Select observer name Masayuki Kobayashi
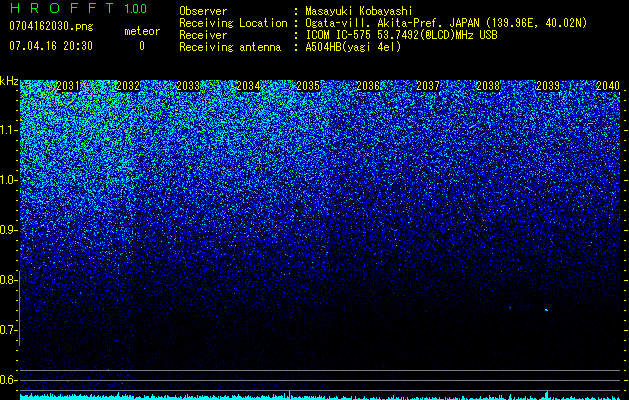Viewport: 629px width, 400px height. click(359, 11)
